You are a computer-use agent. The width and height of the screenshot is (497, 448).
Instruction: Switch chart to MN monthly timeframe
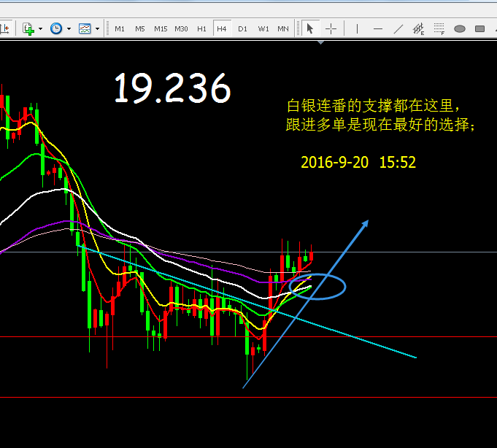coord(283,29)
